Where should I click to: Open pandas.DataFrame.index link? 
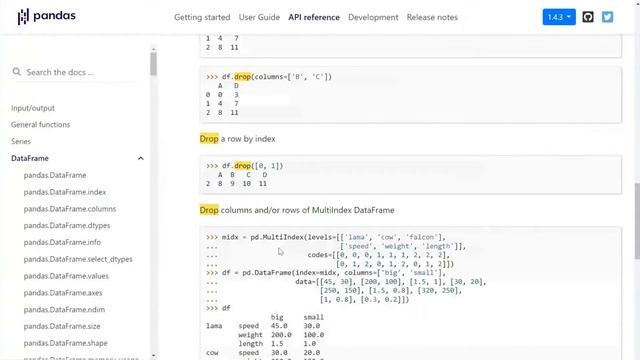click(x=64, y=192)
